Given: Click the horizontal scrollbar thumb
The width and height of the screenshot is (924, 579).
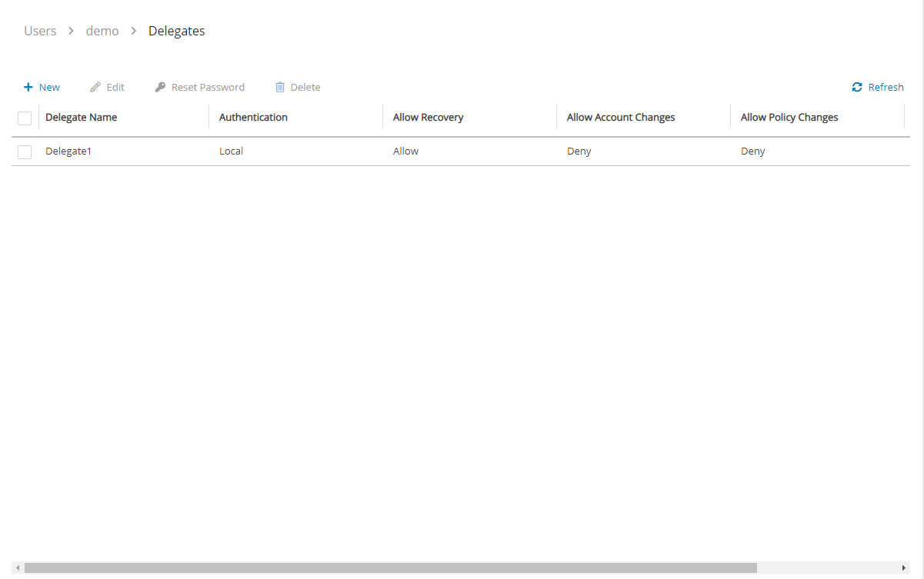Looking at the screenshot, I should click(x=390, y=567).
